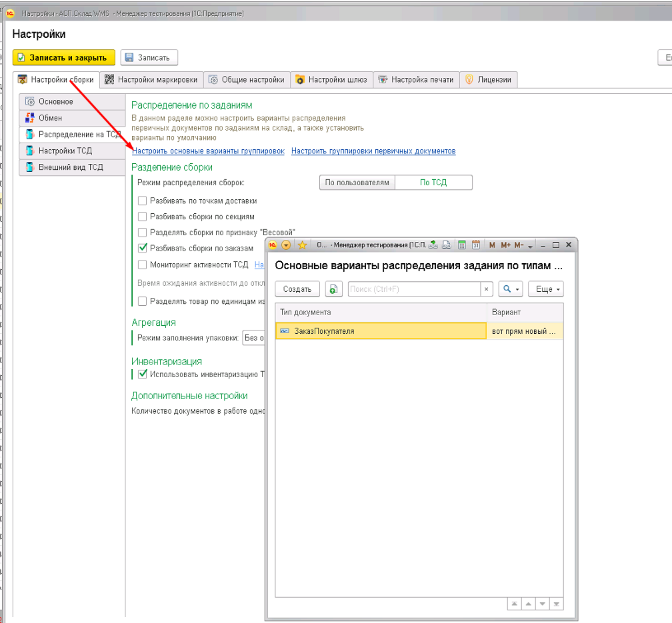Expand the Еще dropdown menu
The height and width of the screenshot is (623, 672).
(546, 289)
